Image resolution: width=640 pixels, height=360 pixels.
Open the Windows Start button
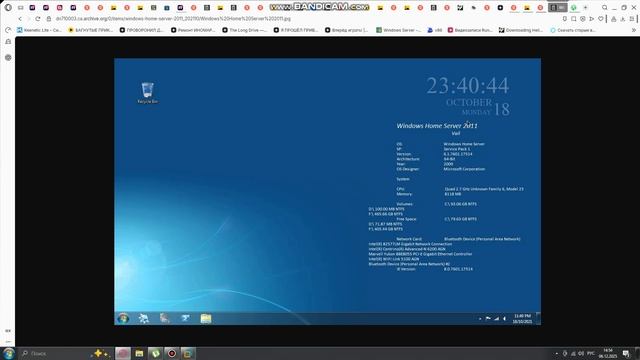click(x=9, y=353)
